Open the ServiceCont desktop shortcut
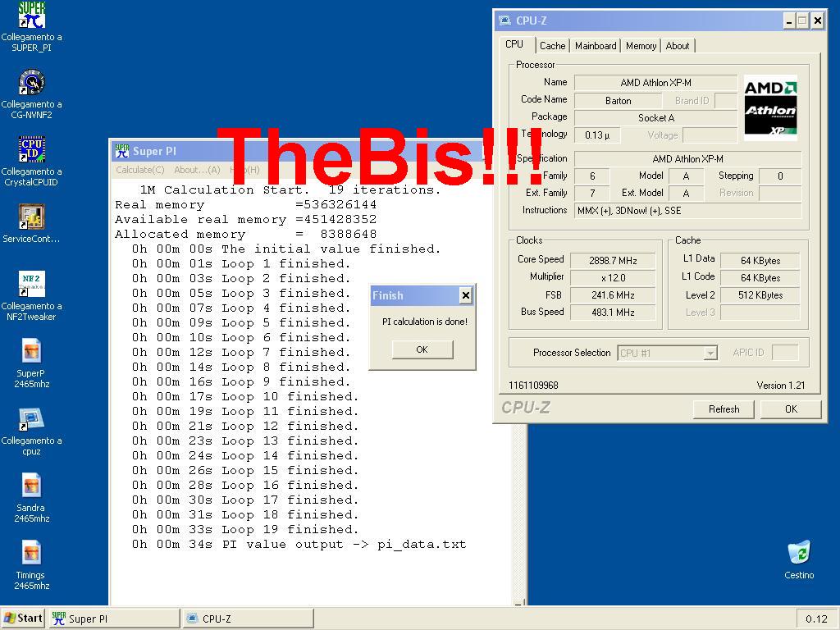The image size is (840, 630). (32, 223)
